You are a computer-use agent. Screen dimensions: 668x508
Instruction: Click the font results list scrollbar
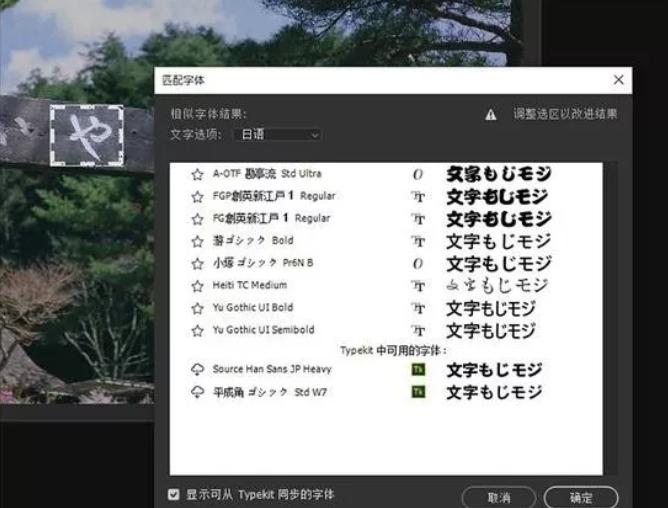coord(610,318)
